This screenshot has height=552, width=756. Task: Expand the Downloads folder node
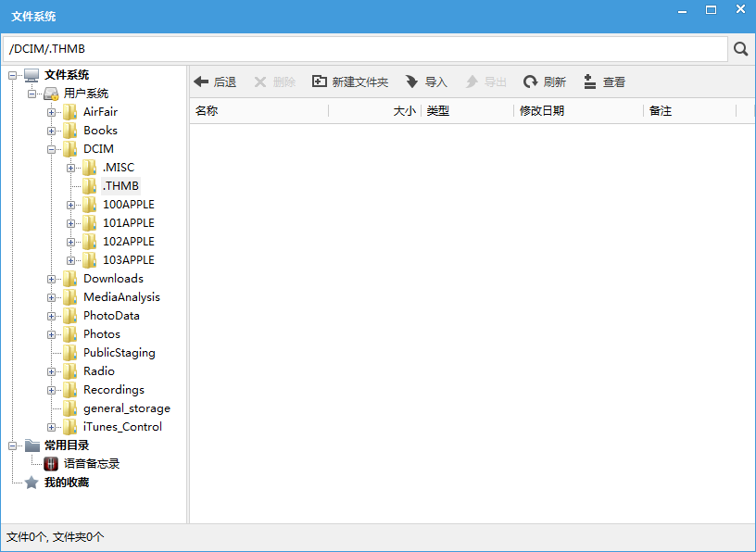coord(53,278)
